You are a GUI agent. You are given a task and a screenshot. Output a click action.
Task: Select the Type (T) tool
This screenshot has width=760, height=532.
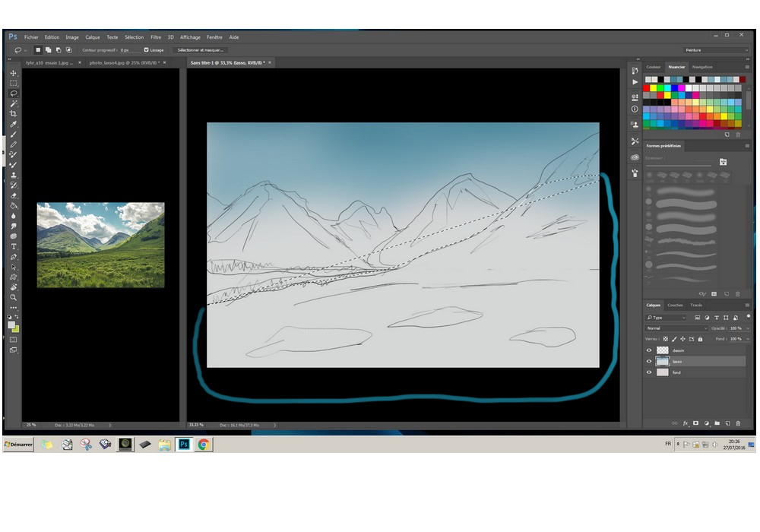13,247
